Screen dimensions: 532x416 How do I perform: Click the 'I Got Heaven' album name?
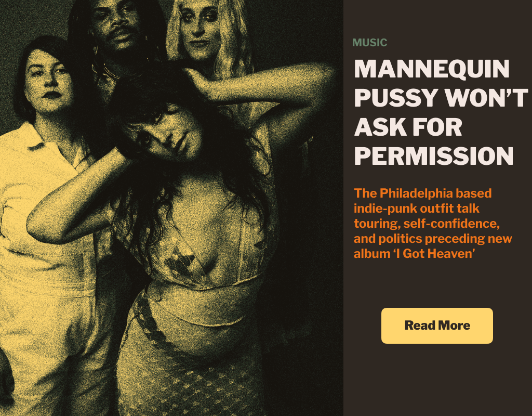[434, 254]
